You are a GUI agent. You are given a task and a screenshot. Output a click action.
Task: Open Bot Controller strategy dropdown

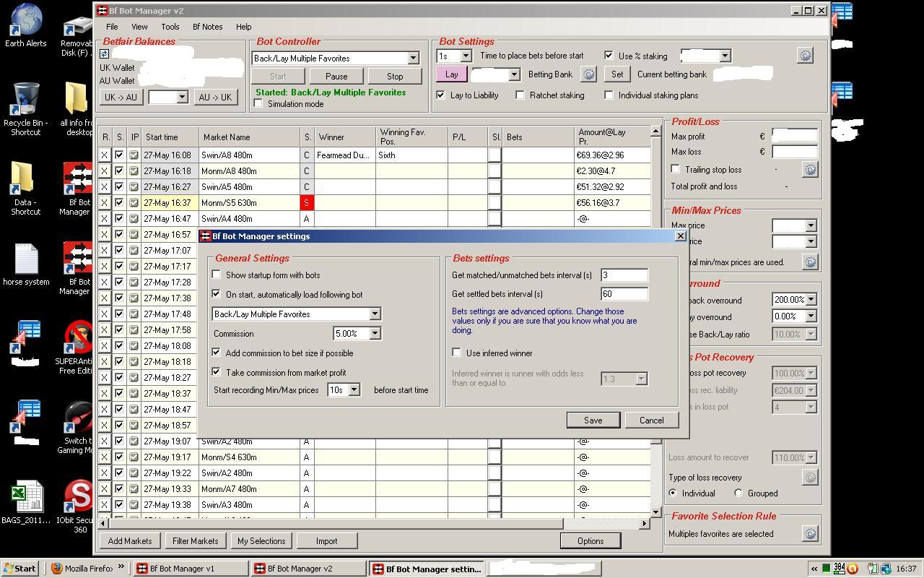(x=413, y=58)
